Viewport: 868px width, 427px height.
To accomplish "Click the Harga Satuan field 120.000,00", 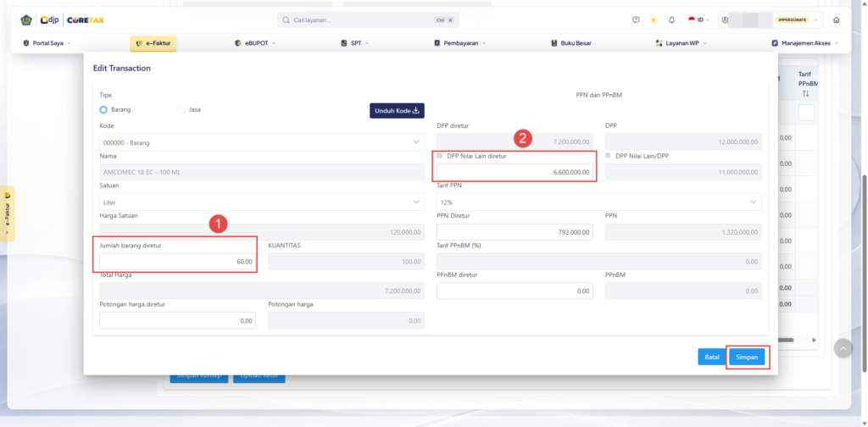I will click(262, 232).
